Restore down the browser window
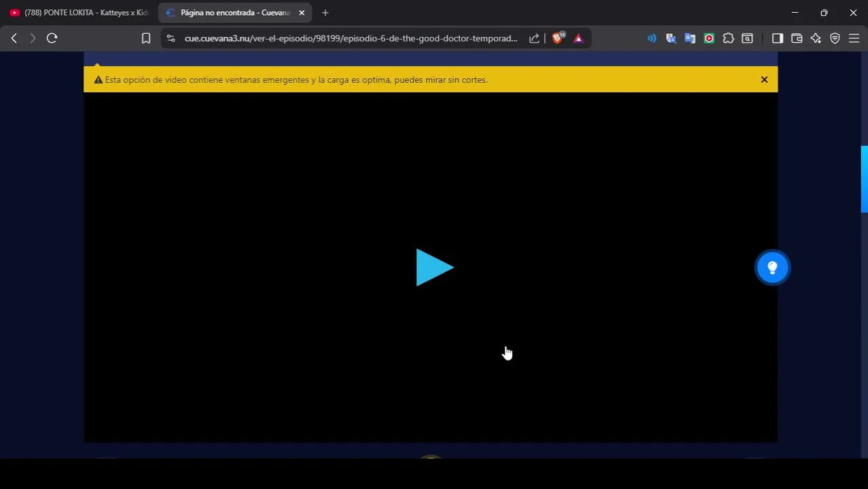This screenshot has width=868, height=489. point(824,13)
